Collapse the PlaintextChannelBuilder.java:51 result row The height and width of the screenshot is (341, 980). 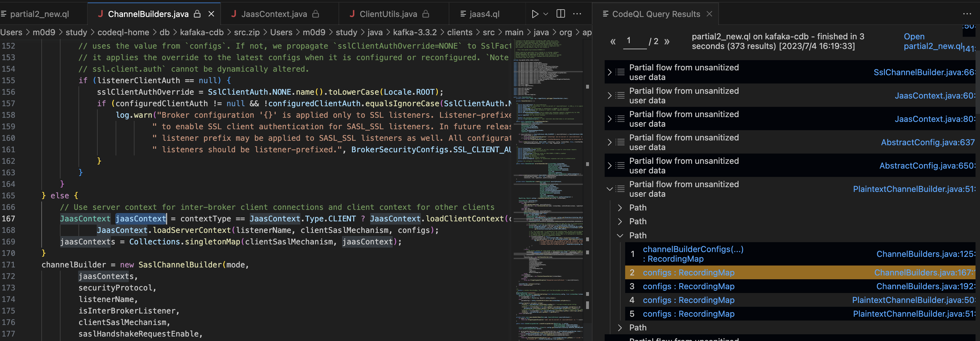tap(609, 189)
